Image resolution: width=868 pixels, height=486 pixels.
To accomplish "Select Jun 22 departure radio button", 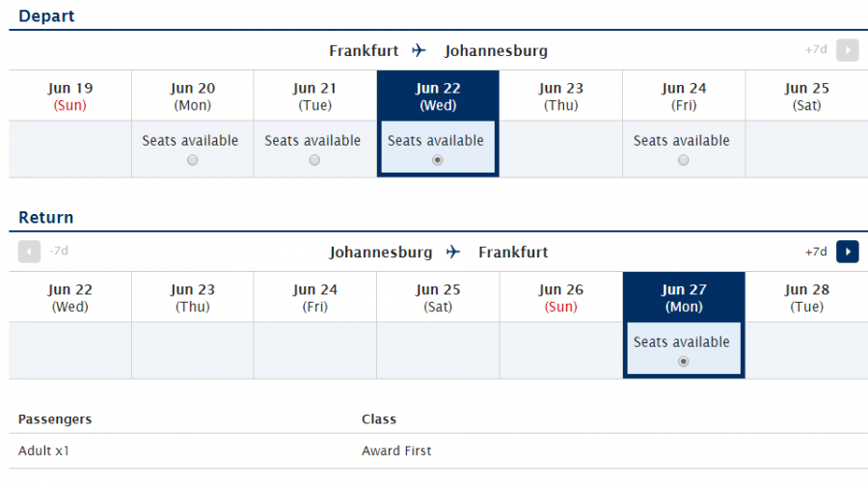I will [438, 160].
